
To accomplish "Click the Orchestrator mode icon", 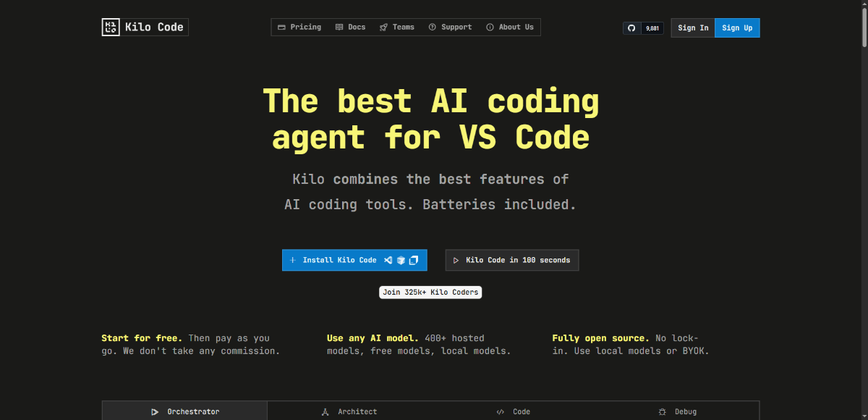I will point(155,412).
